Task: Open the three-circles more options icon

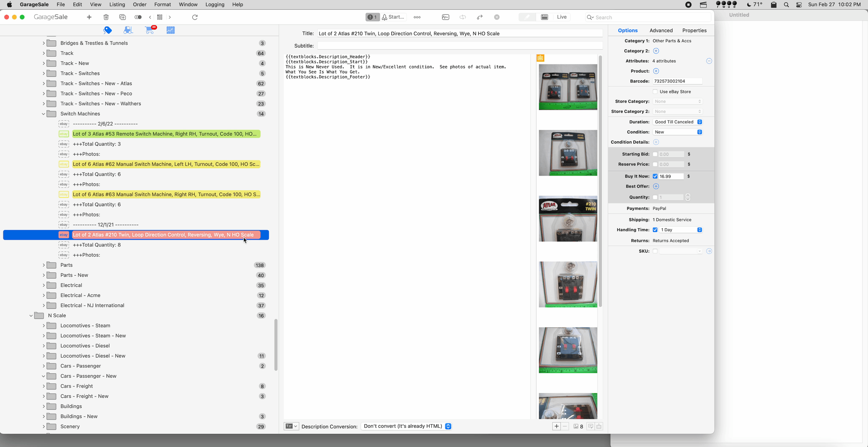Action: coord(417,17)
